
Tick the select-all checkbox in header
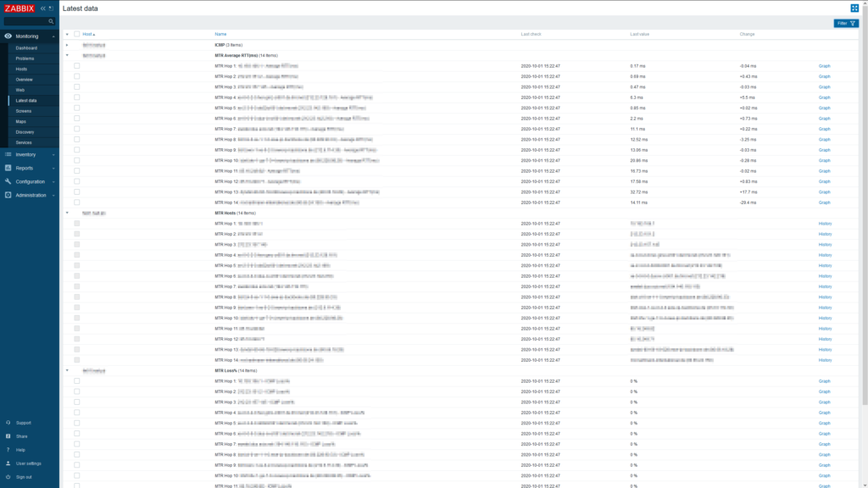77,34
